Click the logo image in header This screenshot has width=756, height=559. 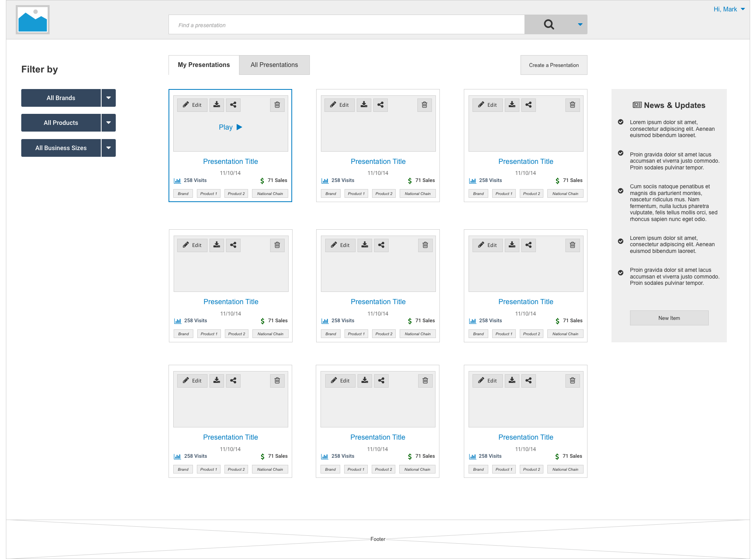(33, 20)
